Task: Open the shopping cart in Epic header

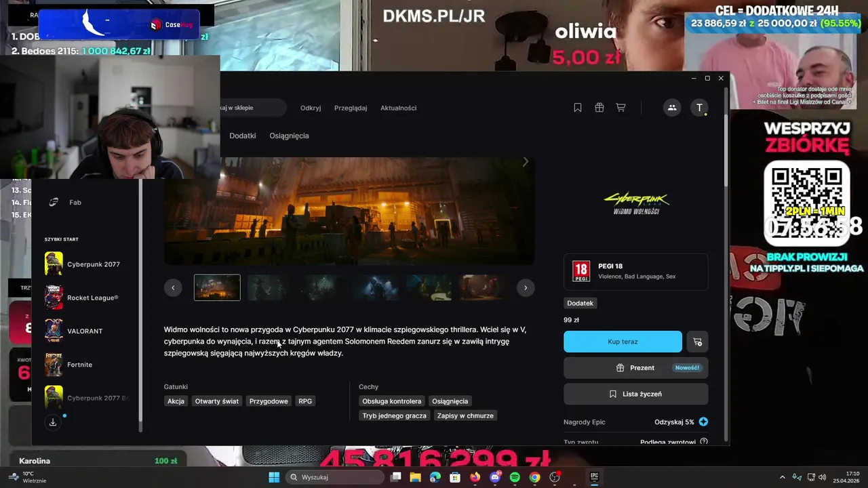Action: tap(620, 108)
